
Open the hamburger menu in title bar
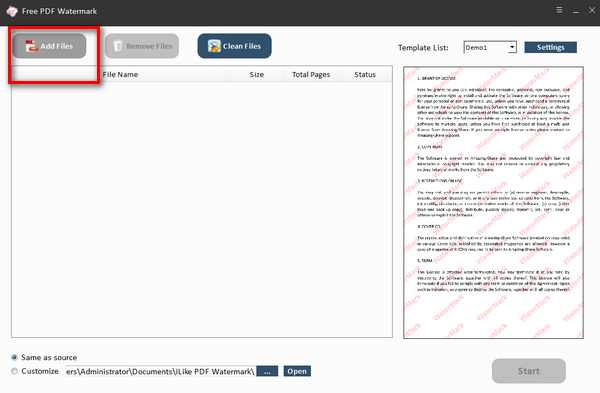[559, 10]
